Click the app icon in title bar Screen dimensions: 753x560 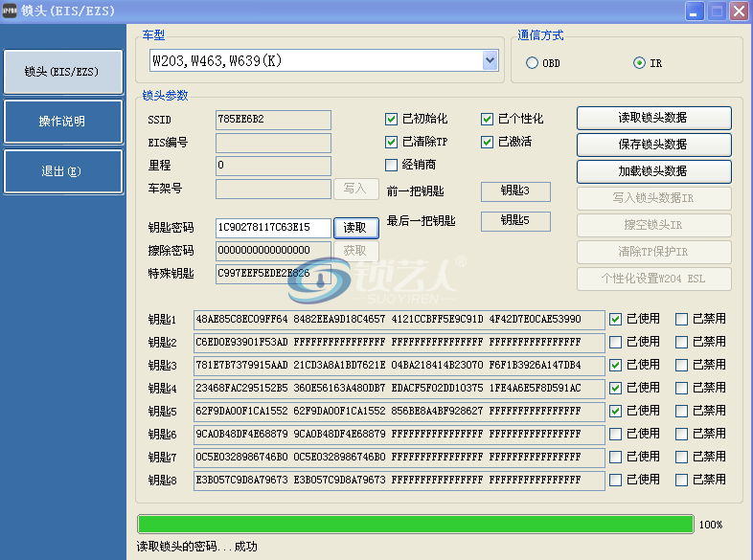click(10, 11)
